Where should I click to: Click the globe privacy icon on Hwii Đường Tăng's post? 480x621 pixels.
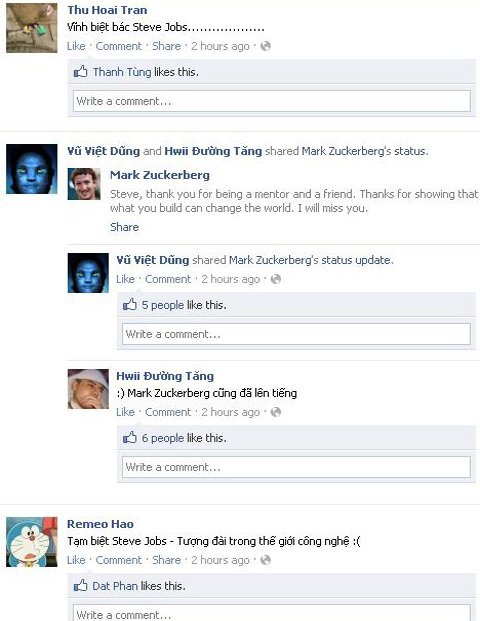(276, 412)
